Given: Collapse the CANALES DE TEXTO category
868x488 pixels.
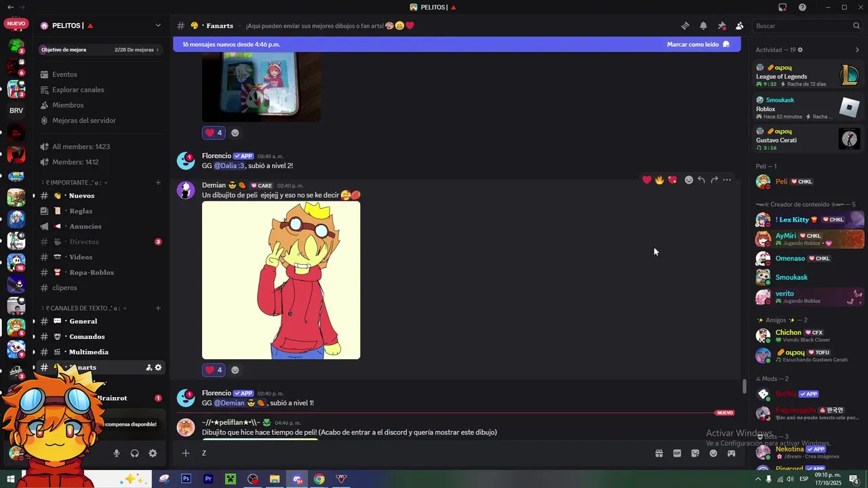Looking at the screenshot, I should click(83, 308).
